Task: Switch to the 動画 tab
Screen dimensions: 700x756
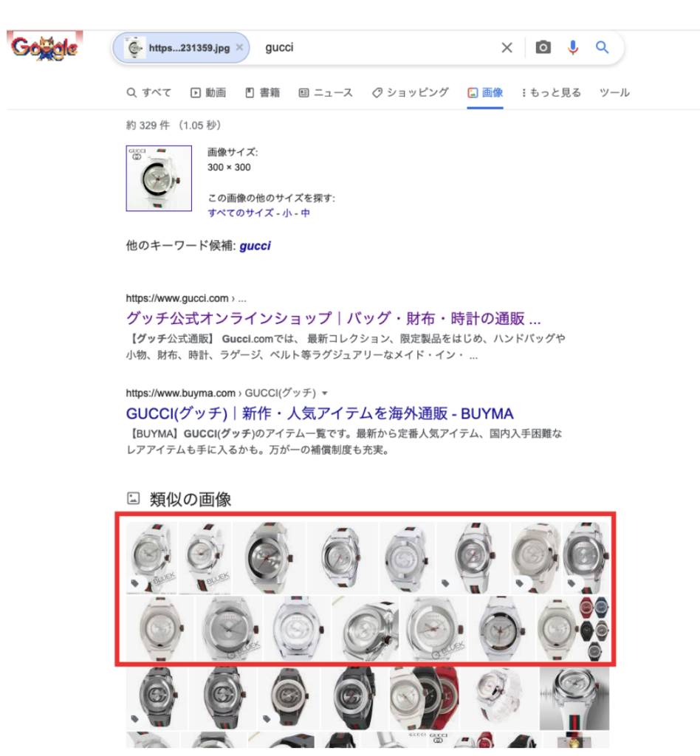Action: (x=208, y=92)
